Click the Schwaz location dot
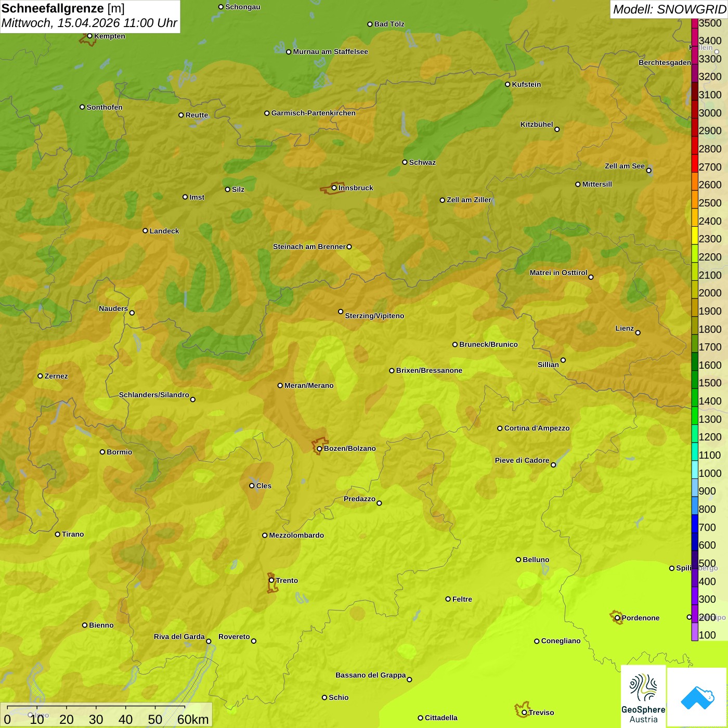This screenshot has height=728, width=728. tap(405, 162)
